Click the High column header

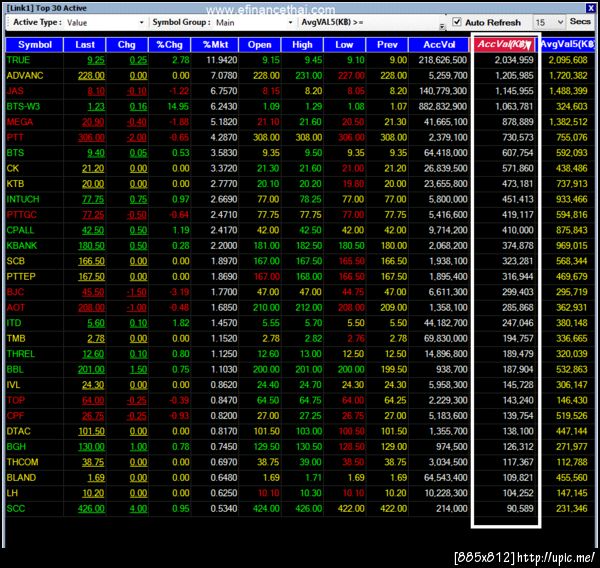302,45
